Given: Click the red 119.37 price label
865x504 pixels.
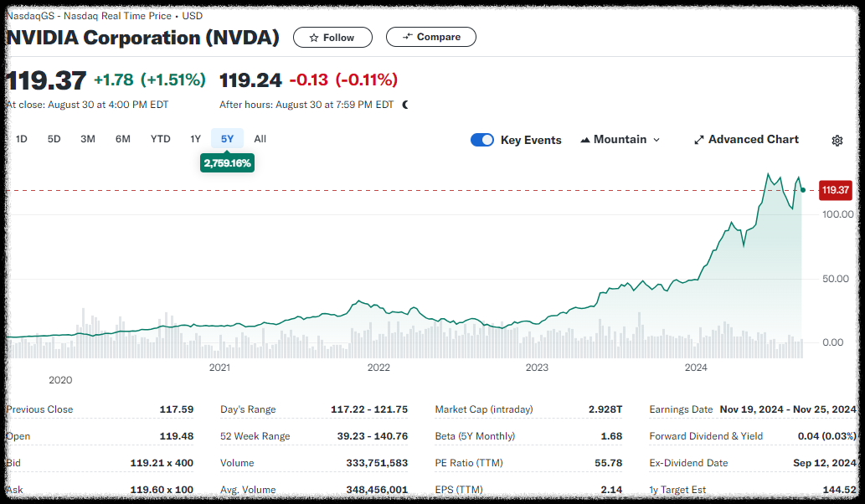Looking at the screenshot, I should [835, 190].
